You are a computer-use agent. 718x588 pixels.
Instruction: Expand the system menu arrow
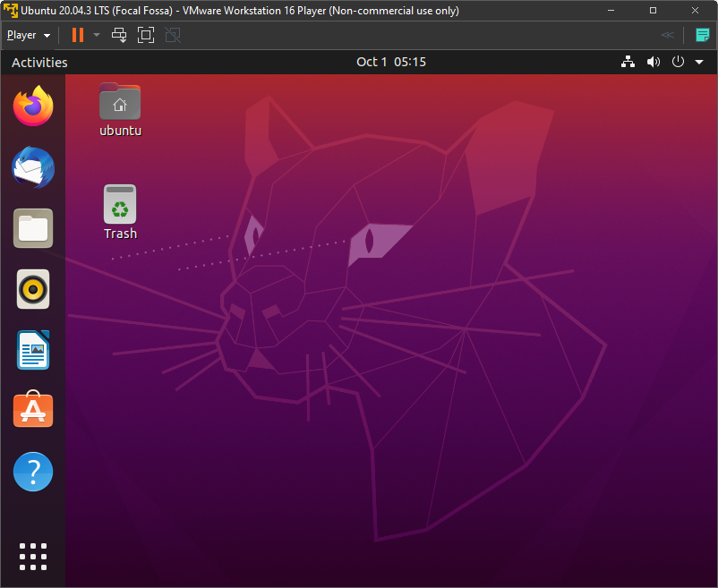pyautogui.click(x=699, y=62)
